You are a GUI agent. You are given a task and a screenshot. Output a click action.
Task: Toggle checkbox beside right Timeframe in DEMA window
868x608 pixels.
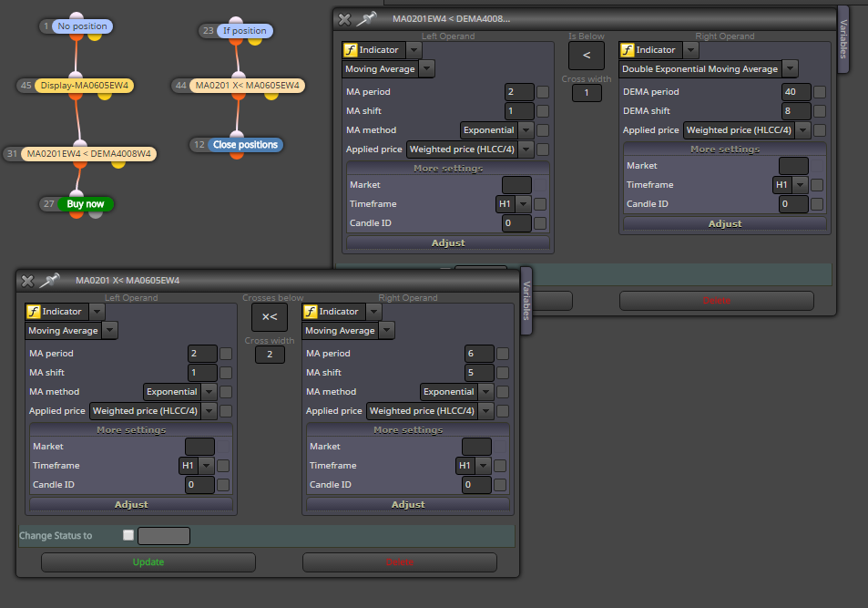(x=816, y=185)
